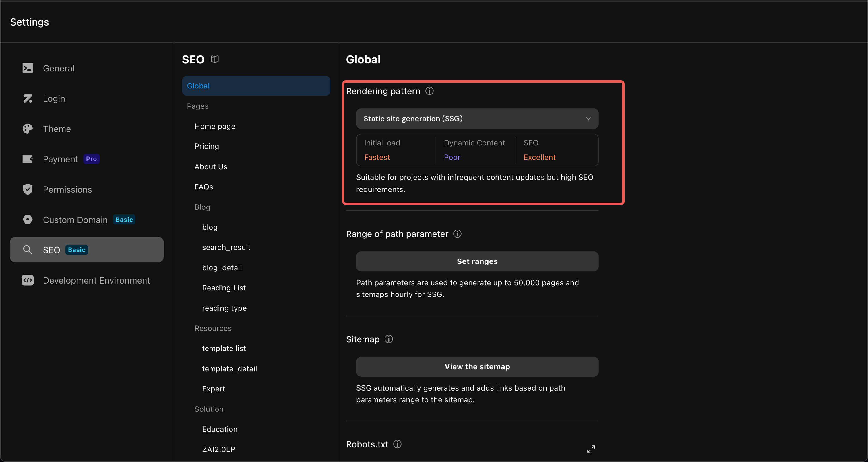
Task: Show info icon next to Sitemap
Action: coord(389,339)
